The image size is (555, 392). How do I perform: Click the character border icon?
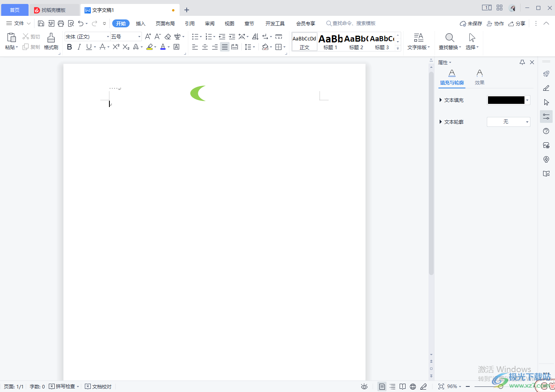click(176, 47)
